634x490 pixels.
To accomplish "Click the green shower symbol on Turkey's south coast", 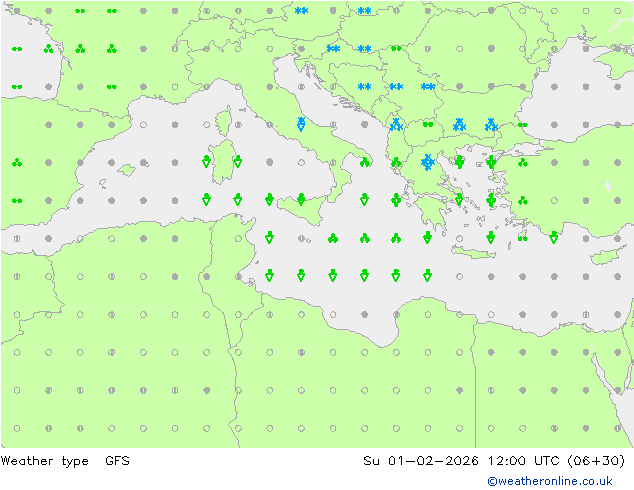I will [x=554, y=237].
